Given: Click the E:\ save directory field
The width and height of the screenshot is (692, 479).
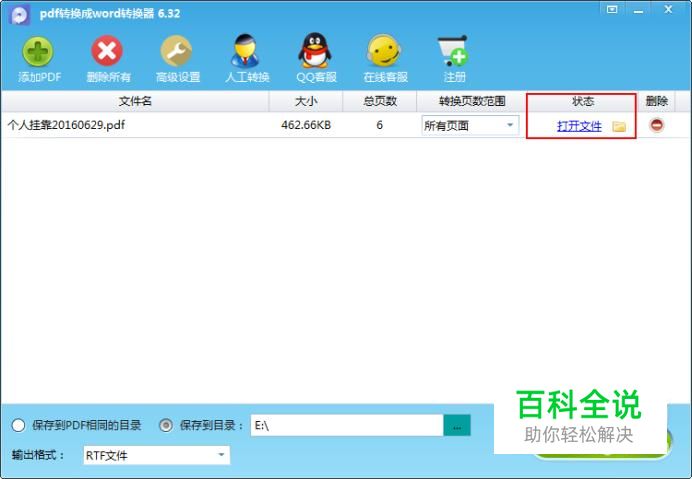Looking at the screenshot, I should pyautogui.click(x=347, y=425).
